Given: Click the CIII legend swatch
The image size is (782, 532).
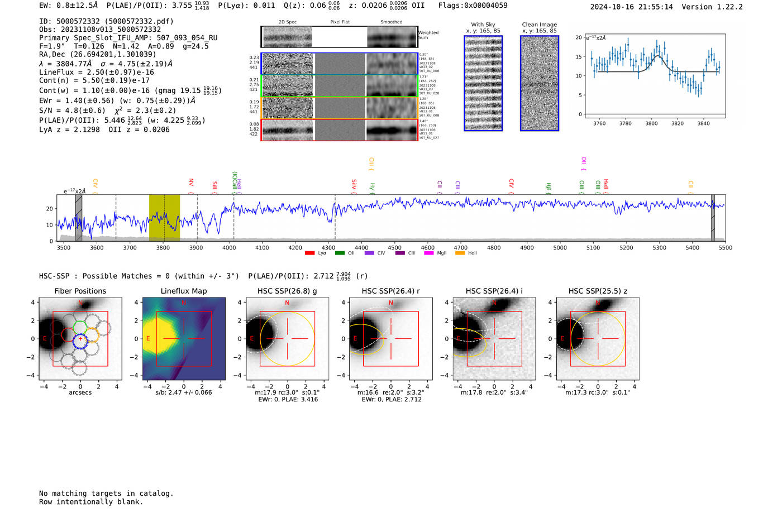Looking at the screenshot, I should (400, 253).
